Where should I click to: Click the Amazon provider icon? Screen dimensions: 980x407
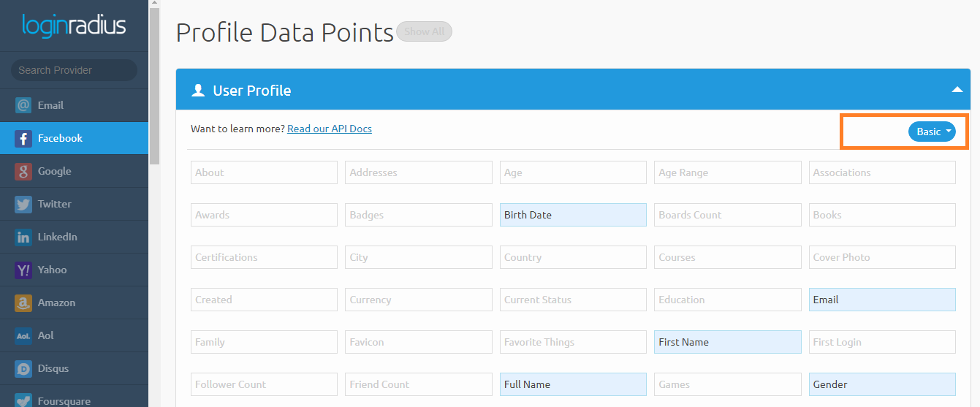click(23, 303)
